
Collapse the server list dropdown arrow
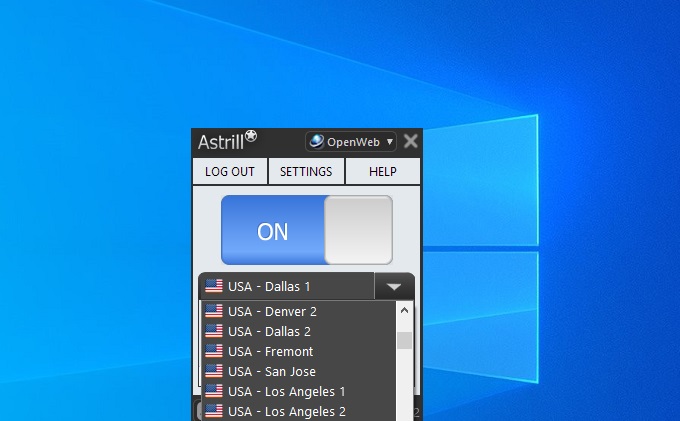394,287
